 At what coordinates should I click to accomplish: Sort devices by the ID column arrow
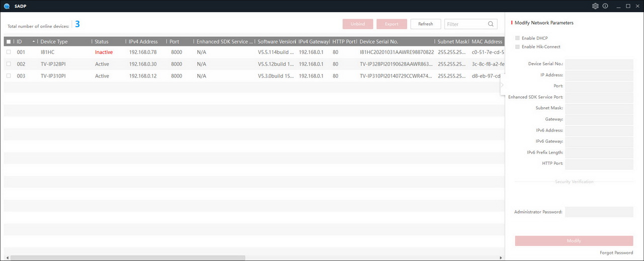click(x=34, y=41)
